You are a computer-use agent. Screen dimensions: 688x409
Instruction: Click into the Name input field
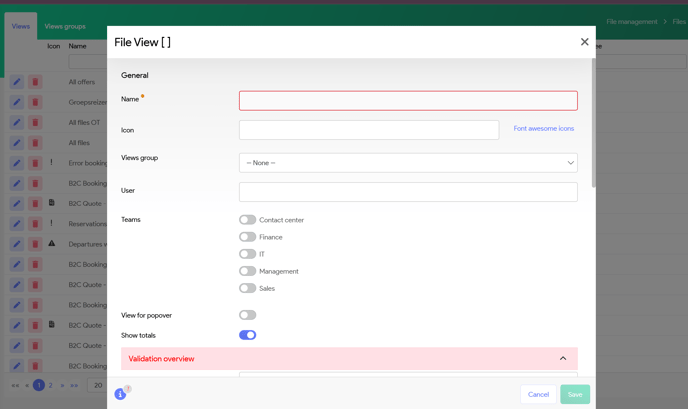(x=408, y=100)
